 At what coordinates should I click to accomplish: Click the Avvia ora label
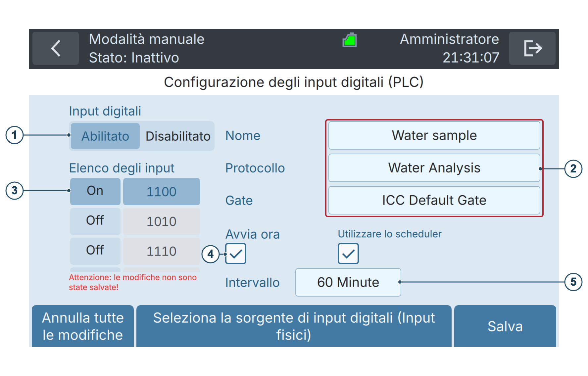[x=252, y=234]
